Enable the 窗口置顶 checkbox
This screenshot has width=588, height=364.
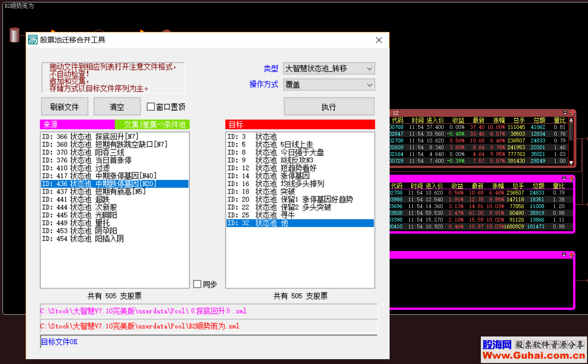pos(151,107)
